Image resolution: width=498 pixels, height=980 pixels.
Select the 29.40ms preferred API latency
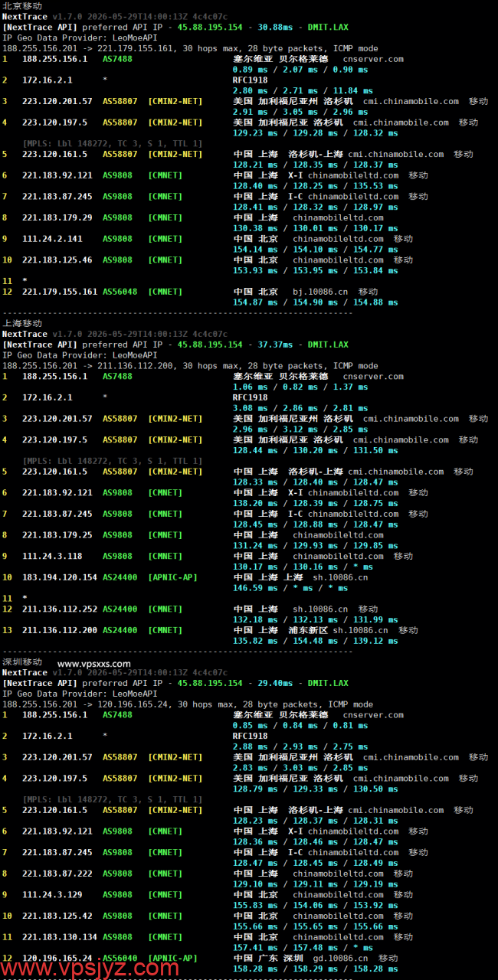(275, 683)
